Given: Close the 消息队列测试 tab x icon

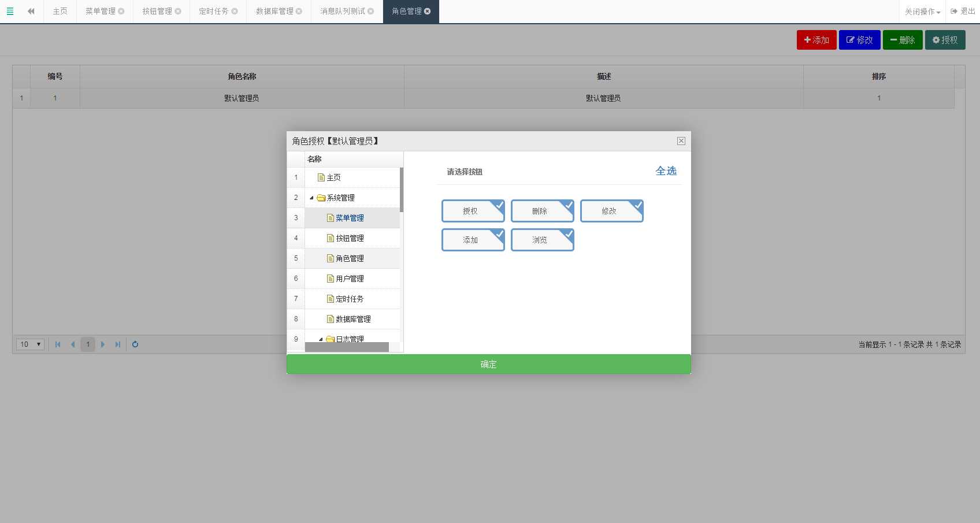Looking at the screenshot, I should pos(370,11).
